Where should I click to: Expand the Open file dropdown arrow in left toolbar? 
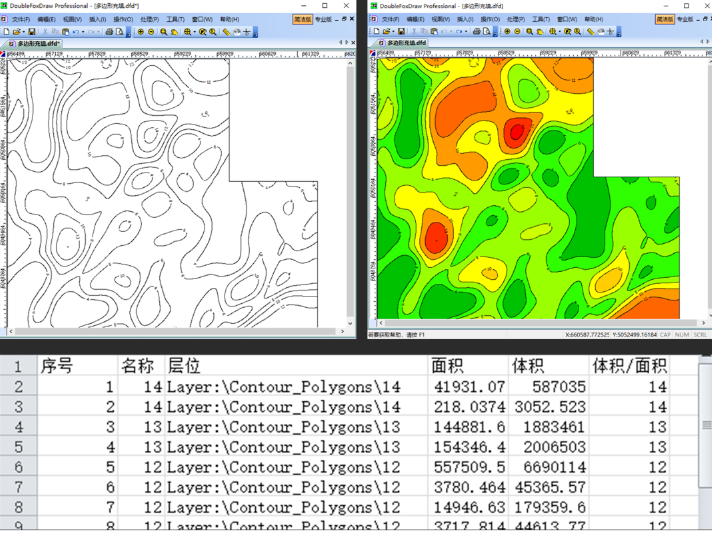click(x=25, y=32)
